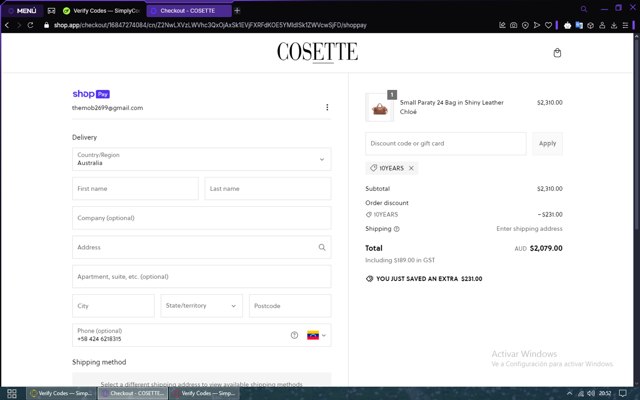Open the volume speaker tray icon
This screenshot has height=400, width=640.
point(591,393)
